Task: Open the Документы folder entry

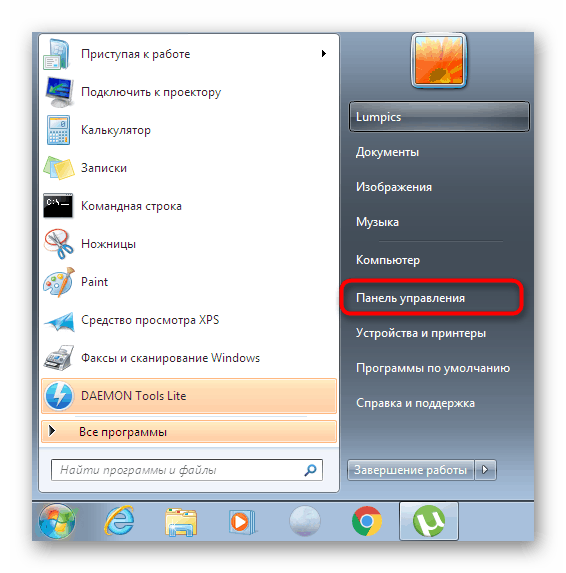Action: (387, 152)
